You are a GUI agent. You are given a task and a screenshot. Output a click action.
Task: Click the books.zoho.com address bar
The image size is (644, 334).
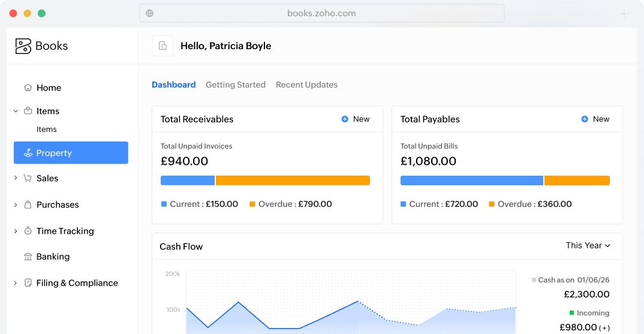322,13
